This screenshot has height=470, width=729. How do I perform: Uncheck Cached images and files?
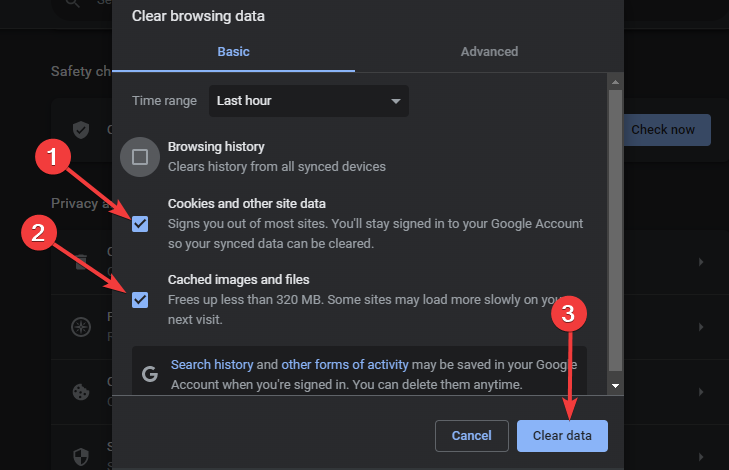(x=140, y=299)
